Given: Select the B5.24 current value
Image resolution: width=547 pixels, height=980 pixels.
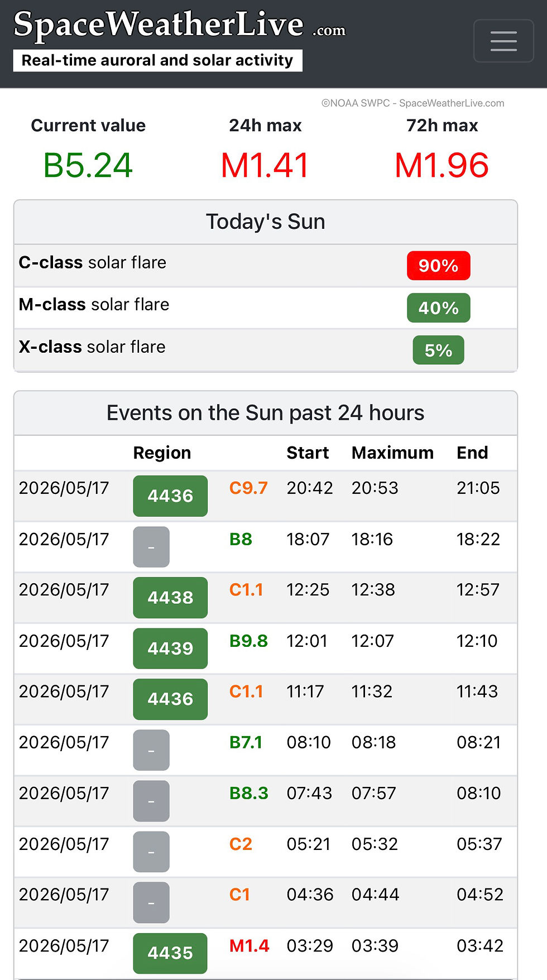Looking at the screenshot, I should pyautogui.click(x=88, y=166).
